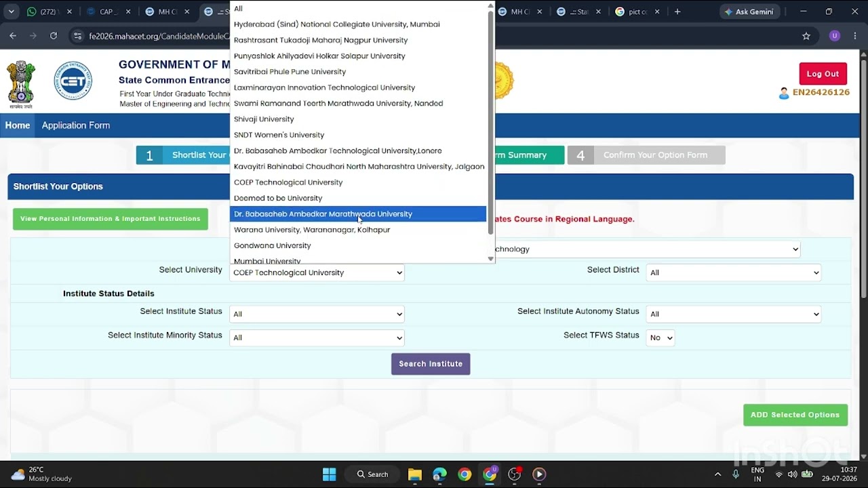868x488 pixels.
Task: Select Gondwana University from the list
Action: pyautogui.click(x=358, y=245)
